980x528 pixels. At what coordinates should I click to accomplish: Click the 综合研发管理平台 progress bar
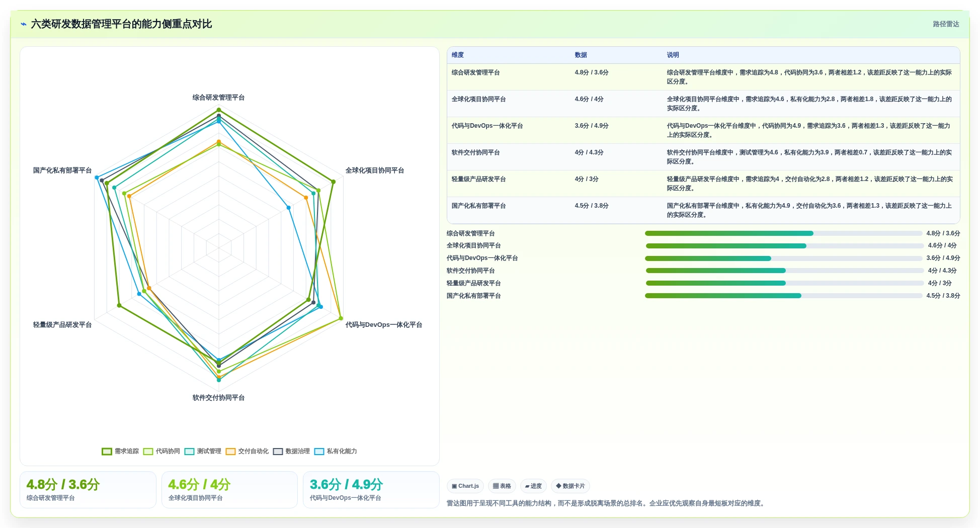784,233
